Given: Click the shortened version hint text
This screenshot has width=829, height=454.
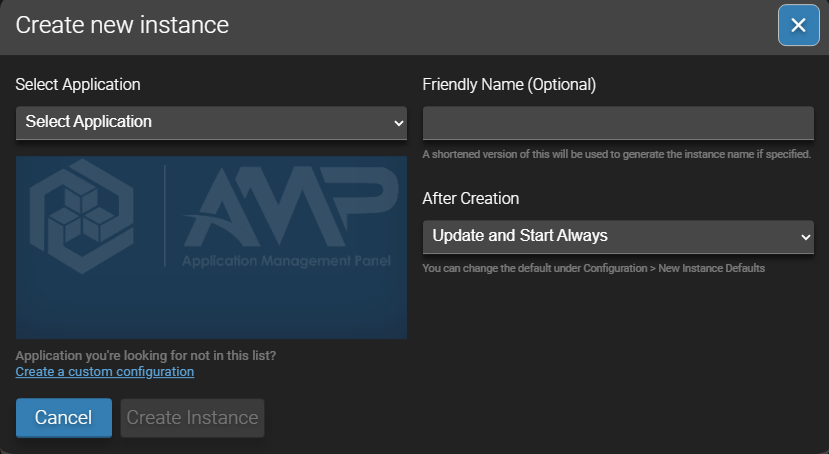Looking at the screenshot, I should [616, 154].
